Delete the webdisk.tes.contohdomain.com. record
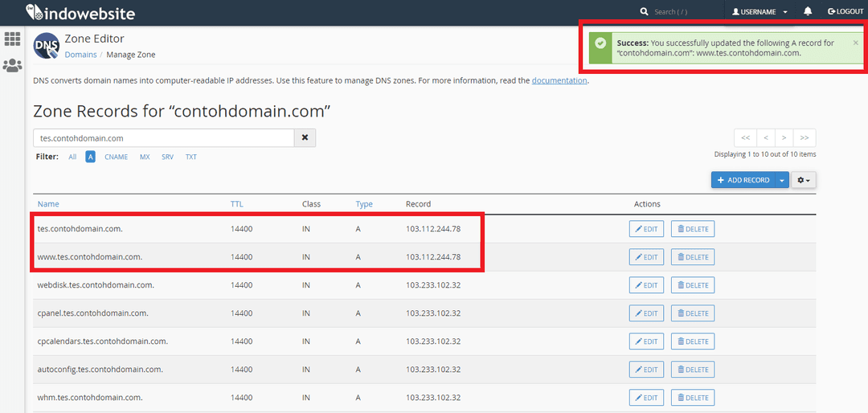Viewport: 868px width, 413px height. coord(693,285)
